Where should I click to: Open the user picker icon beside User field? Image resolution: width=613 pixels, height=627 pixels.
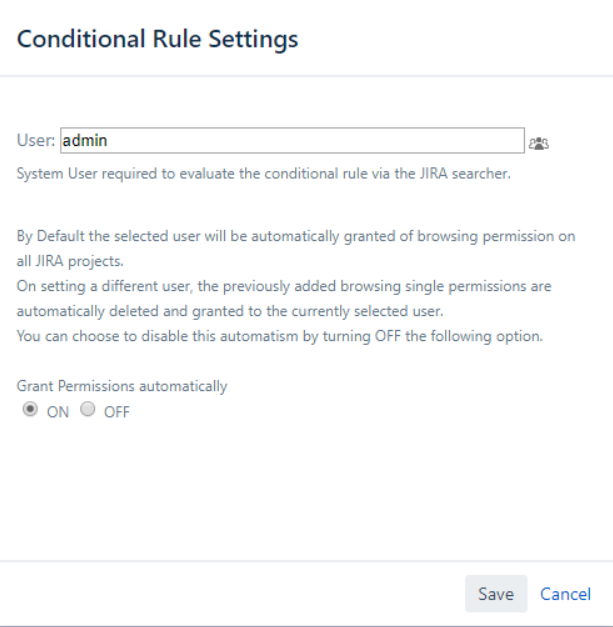[539, 143]
